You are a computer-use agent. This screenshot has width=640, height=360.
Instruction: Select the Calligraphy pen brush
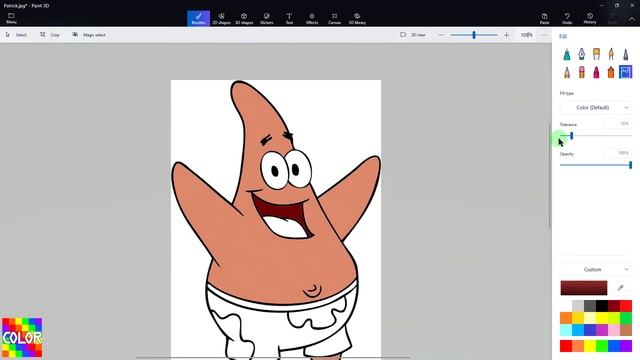582,54
